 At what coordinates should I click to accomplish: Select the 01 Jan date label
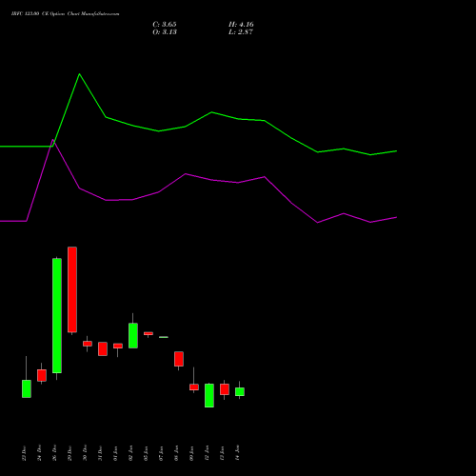(115, 453)
